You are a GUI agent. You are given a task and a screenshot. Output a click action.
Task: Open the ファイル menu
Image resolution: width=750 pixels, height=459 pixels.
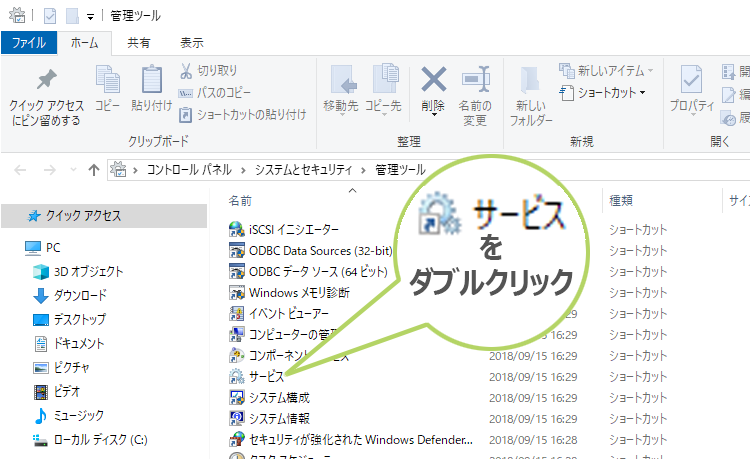point(28,43)
